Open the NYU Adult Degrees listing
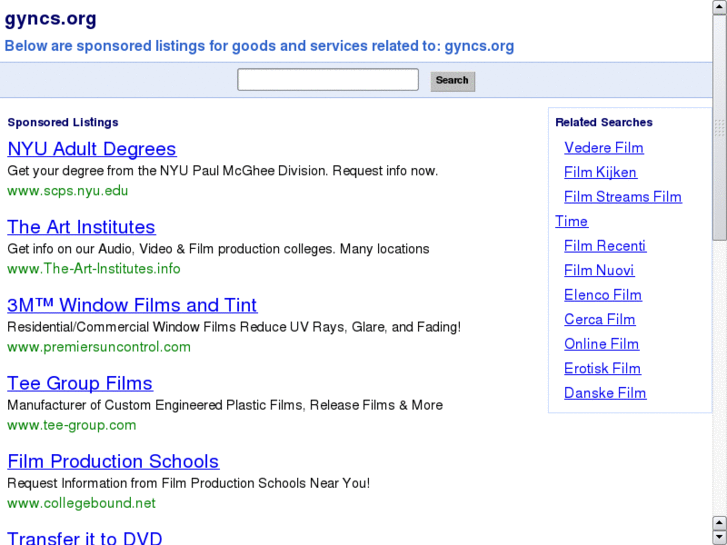The height and width of the screenshot is (545, 727). [x=91, y=149]
